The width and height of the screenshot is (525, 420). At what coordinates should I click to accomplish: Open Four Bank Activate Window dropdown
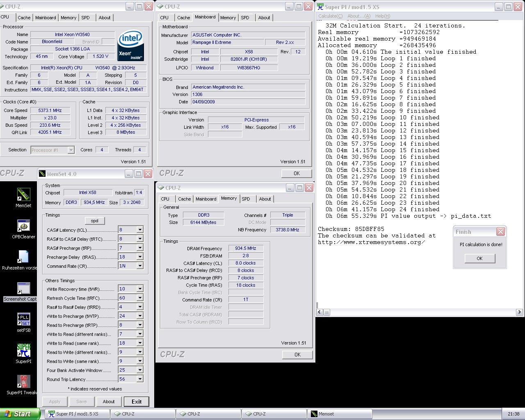140,370
